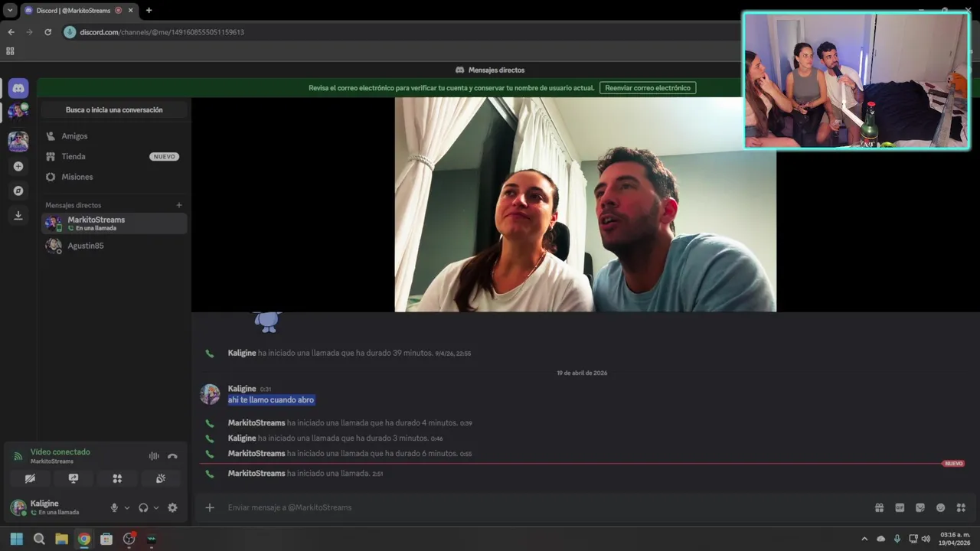Click Busca o inicia una conversación search

(x=114, y=109)
